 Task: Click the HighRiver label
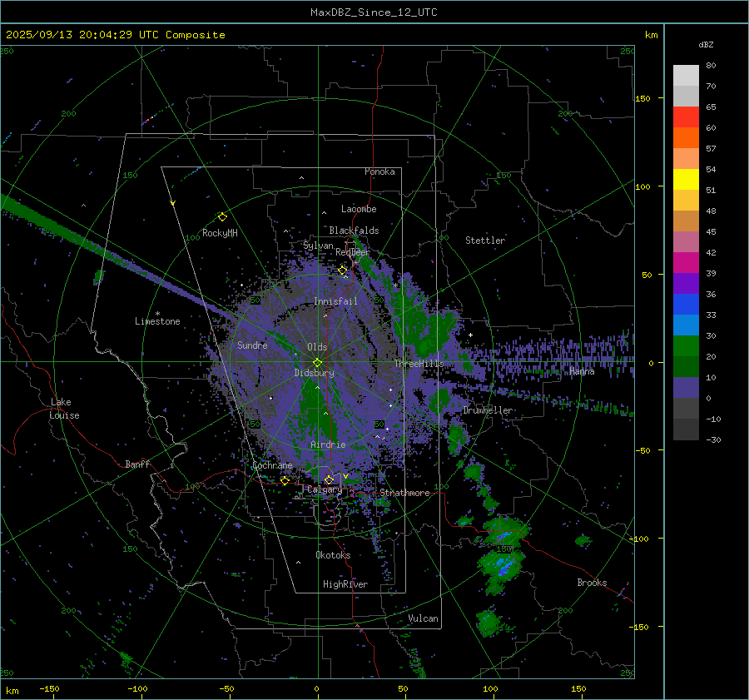tap(345, 584)
